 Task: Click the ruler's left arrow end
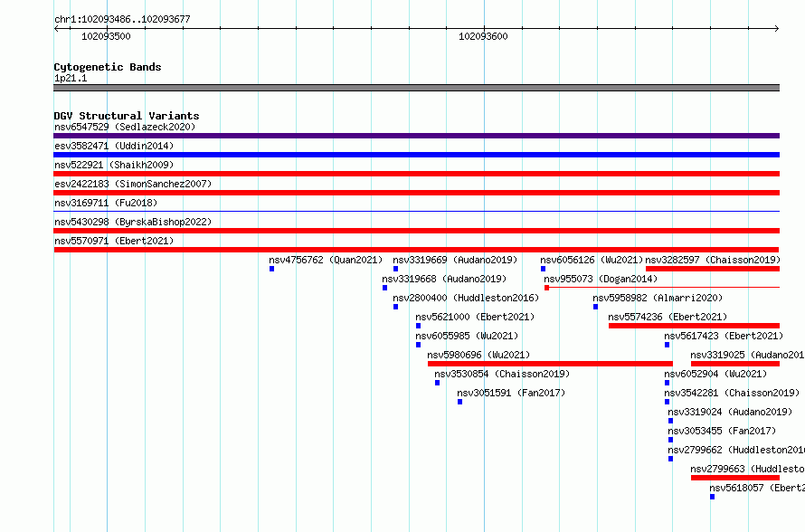pos(56,29)
